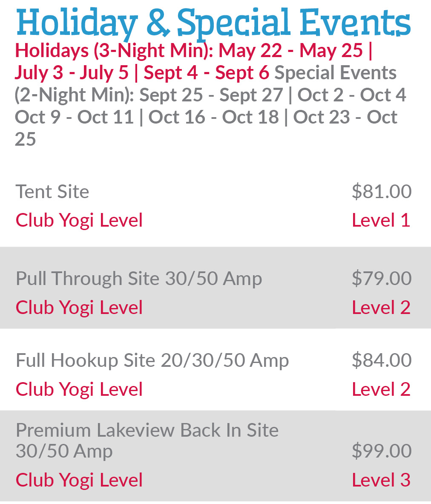431x504 pixels.
Task: Click Level 2 in Pull Through row
Action: [x=381, y=308]
